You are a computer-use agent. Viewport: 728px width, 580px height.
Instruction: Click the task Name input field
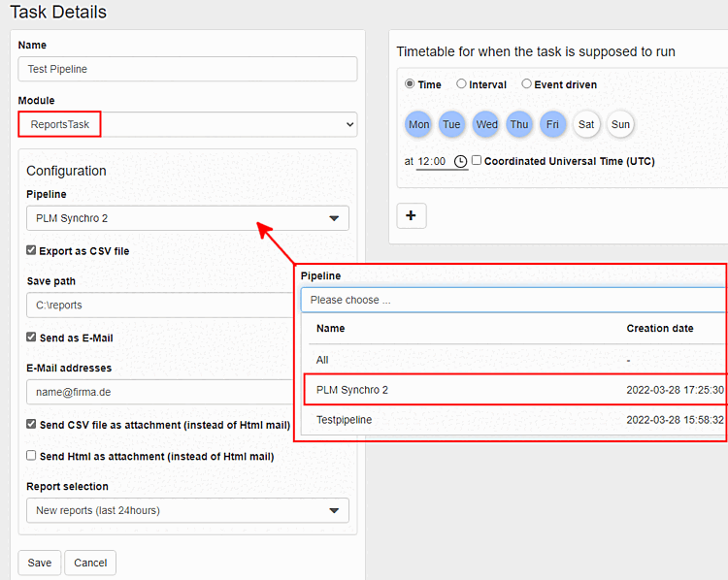[187, 69]
